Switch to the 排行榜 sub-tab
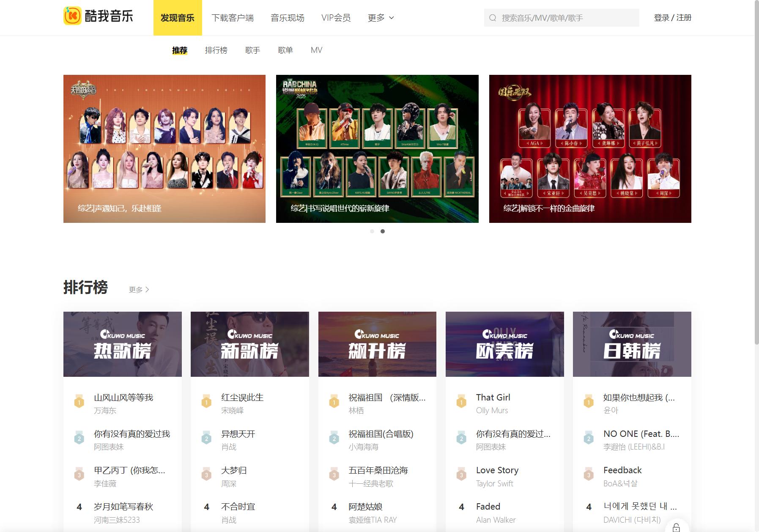The height and width of the screenshot is (532, 759). click(x=216, y=50)
